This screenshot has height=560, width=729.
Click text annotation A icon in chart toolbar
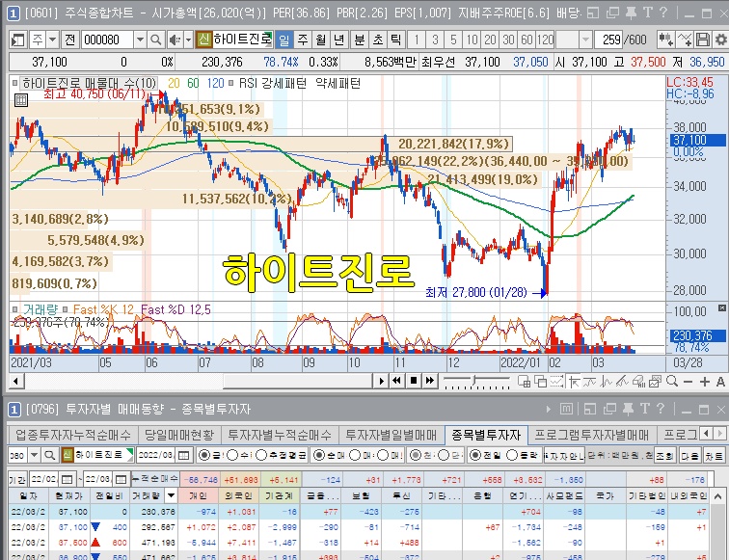(720, 382)
